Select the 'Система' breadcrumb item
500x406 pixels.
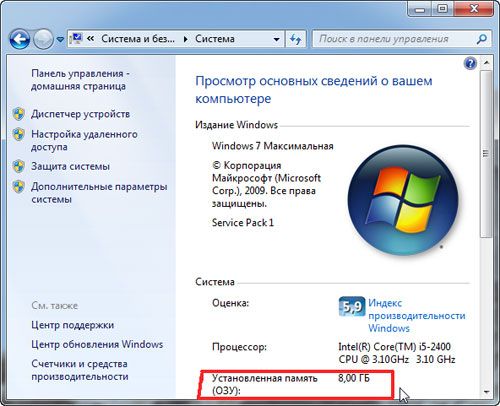pyautogui.click(x=215, y=39)
